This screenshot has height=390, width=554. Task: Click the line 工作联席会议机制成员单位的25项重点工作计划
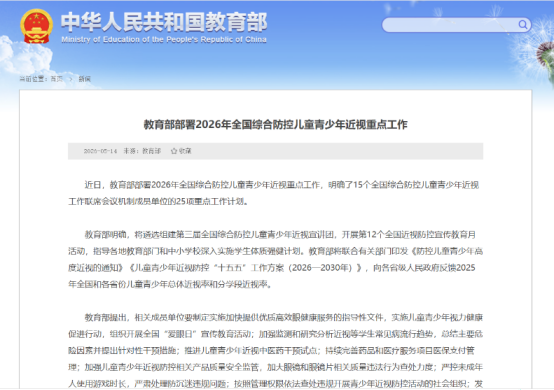tap(158, 201)
